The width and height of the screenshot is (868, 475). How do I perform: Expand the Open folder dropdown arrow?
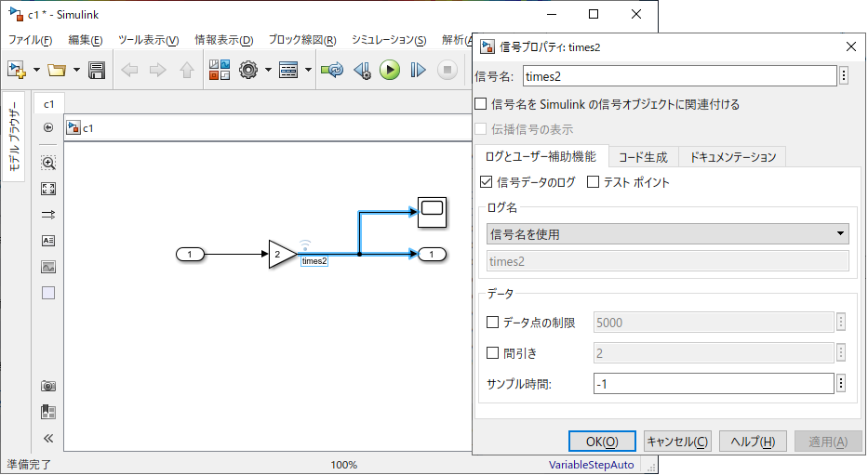tap(76, 70)
